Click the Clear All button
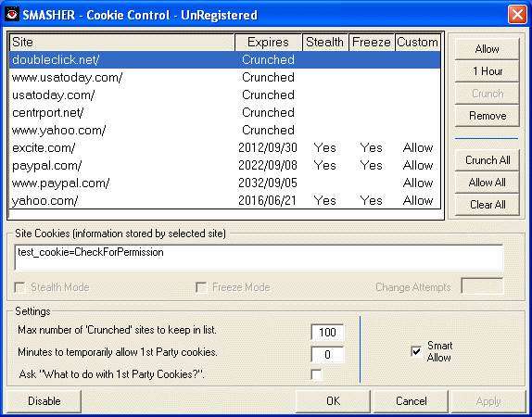The height and width of the screenshot is (417, 532). pos(487,205)
